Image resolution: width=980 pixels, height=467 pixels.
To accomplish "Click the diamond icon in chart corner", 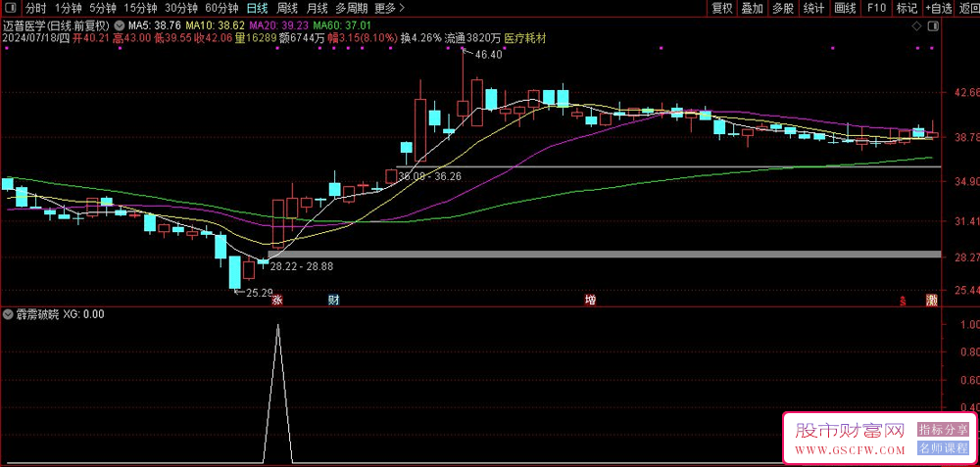I will click(916, 26).
